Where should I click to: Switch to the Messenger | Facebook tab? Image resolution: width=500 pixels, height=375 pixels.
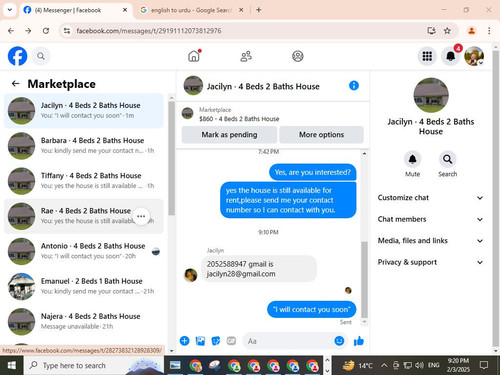pyautogui.click(x=75, y=10)
